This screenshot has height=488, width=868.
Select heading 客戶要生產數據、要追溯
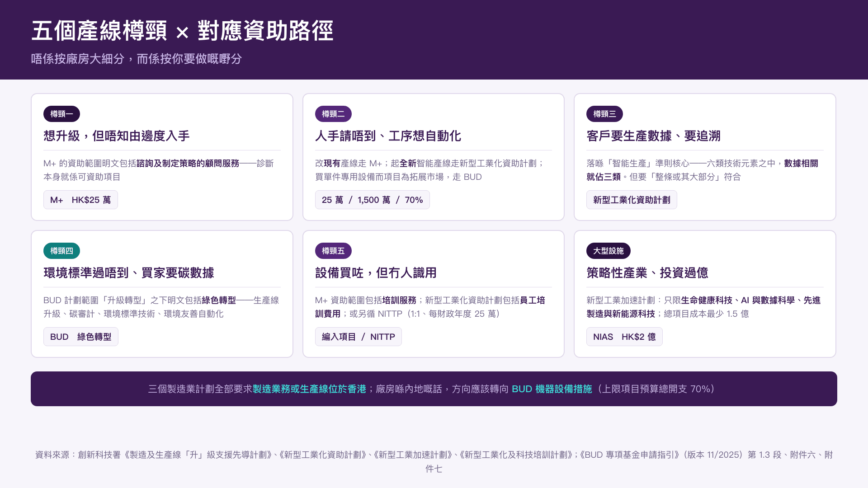[x=653, y=136]
